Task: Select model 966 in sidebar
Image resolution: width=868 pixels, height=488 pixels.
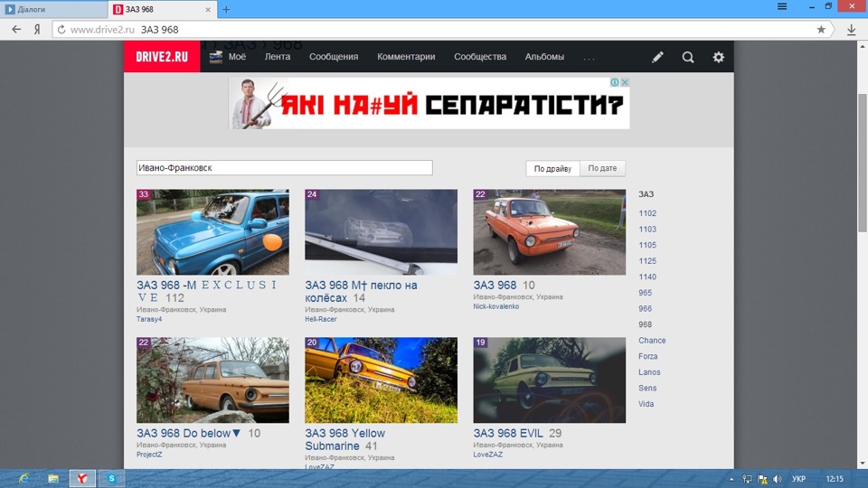Action: click(x=645, y=309)
